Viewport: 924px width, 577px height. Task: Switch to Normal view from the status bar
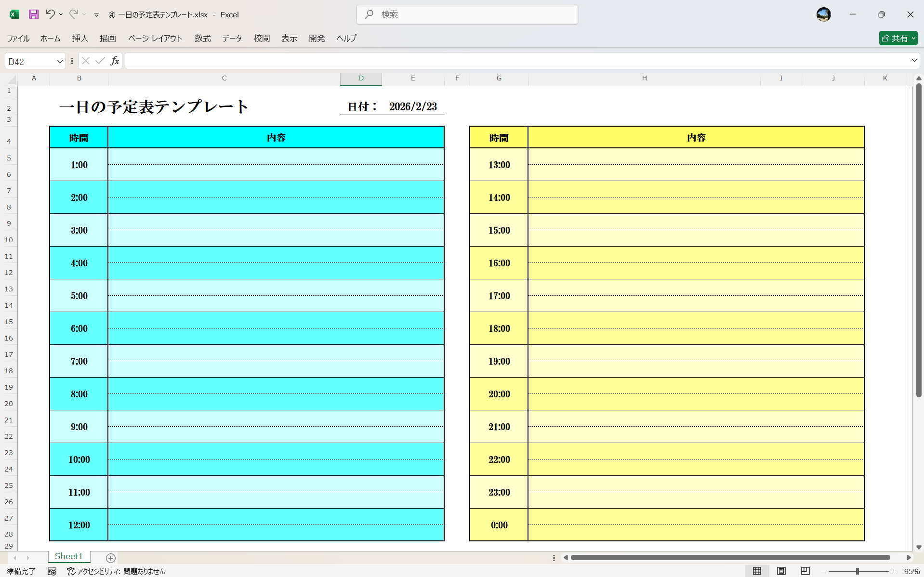[756, 571]
